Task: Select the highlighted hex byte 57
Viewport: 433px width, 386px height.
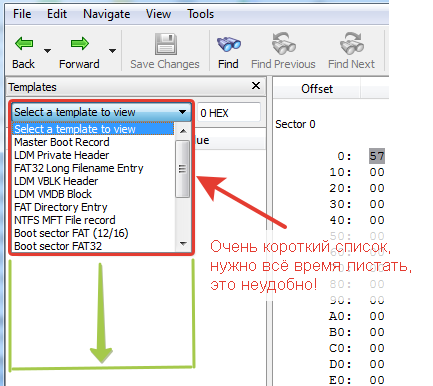Action: (x=377, y=156)
